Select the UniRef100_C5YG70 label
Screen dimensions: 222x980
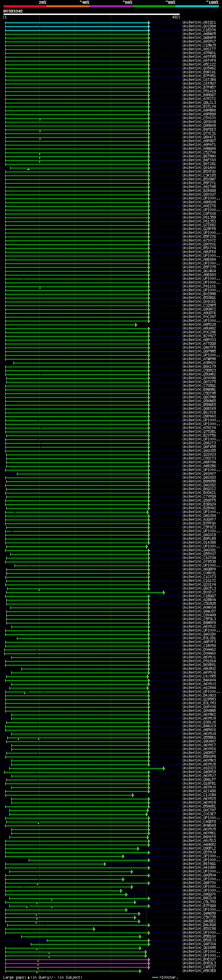(199, 118)
